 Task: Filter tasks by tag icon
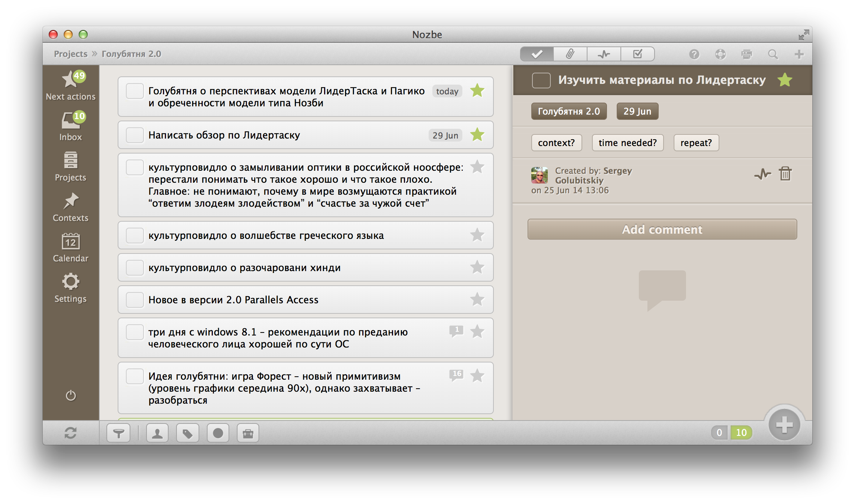click(x=187, y=433)
